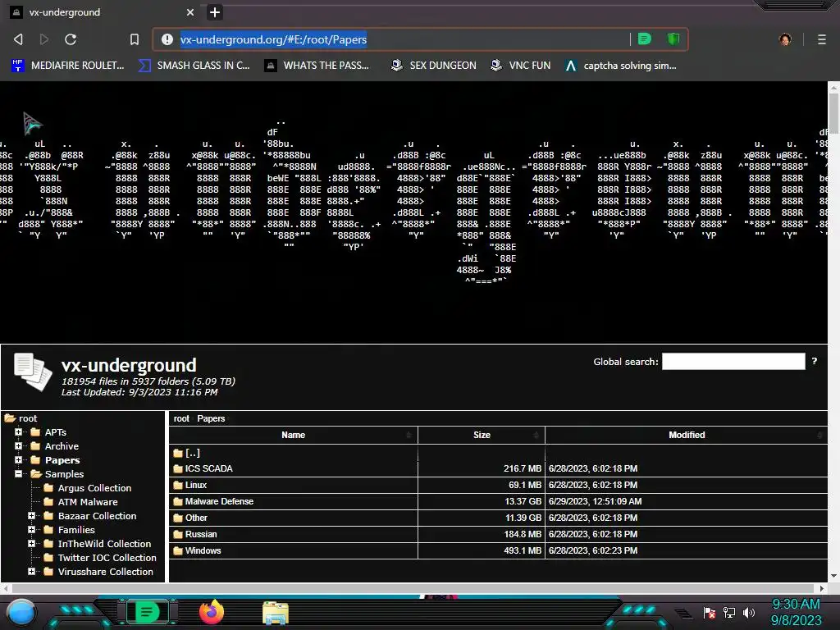Click the address bar URL
Screen dimensions: 840x630
click(273, 39)
